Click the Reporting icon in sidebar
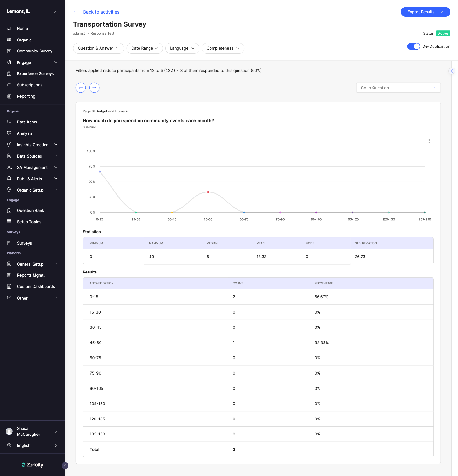 click(9, 96)
